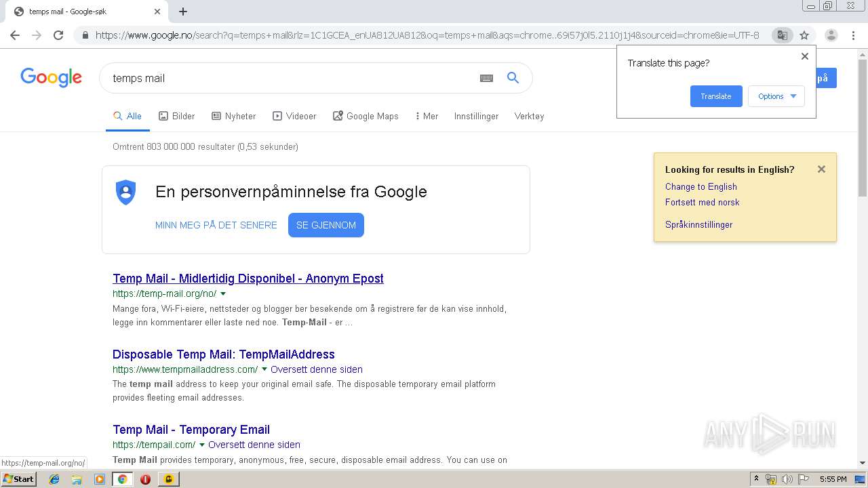This screenshot has height=488, width=868.
Task: Click 'Fortsett med norsk' link
Action: tap(703, 202)
